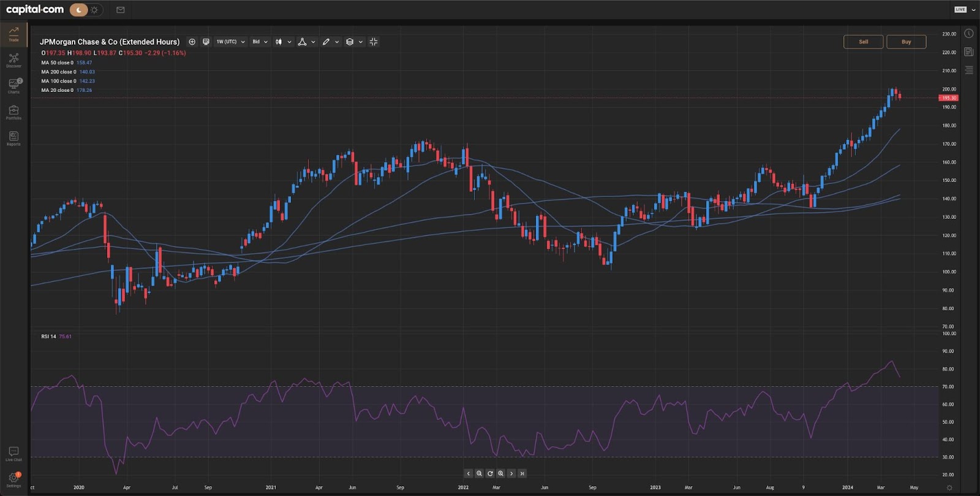
Task: Select the pencil drawing tool icon
Action: point(326,42)
